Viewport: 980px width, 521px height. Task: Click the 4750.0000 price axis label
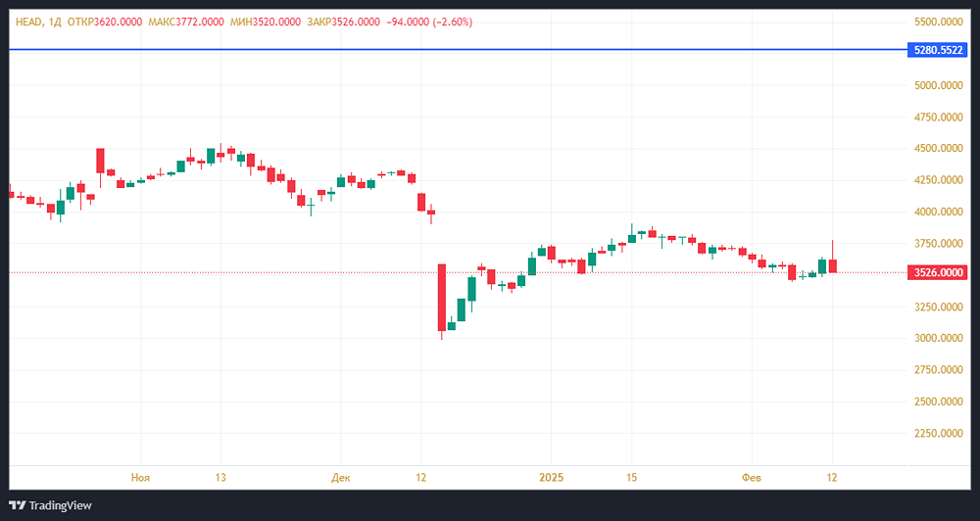(938, 117)
